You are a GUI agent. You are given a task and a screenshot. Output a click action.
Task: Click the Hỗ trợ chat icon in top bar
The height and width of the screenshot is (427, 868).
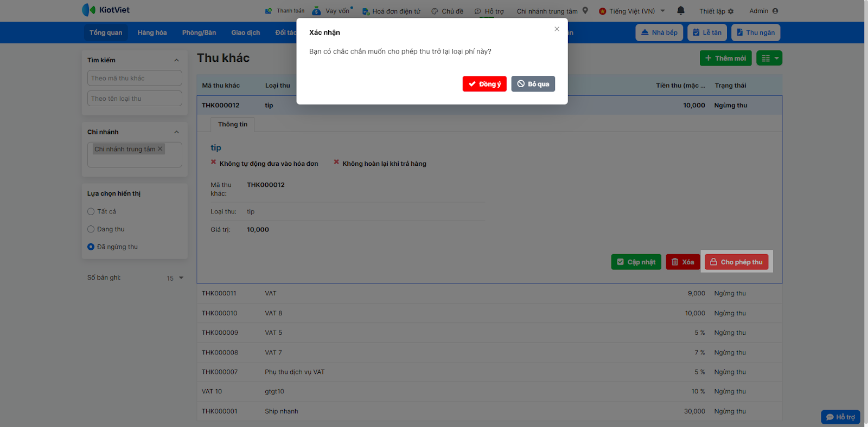(x=477, y=11)
